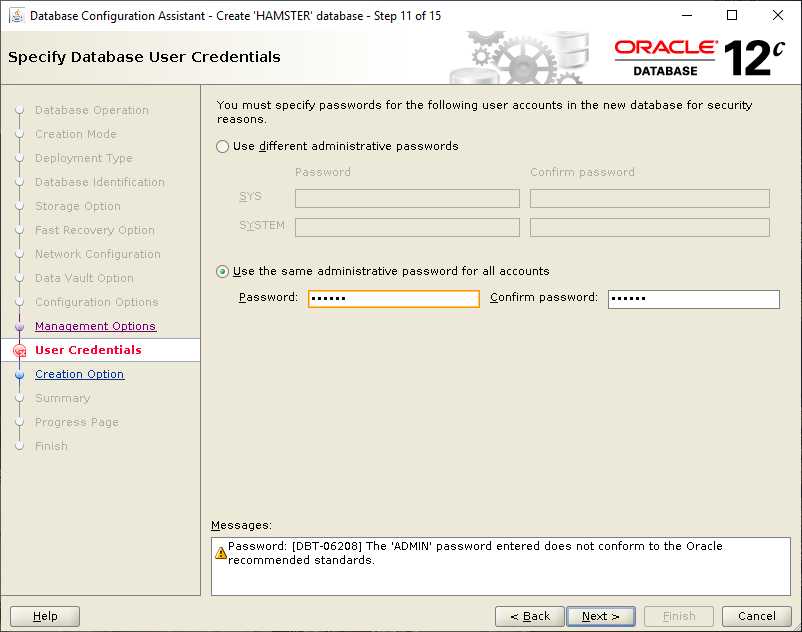Click the Java icon in title bar
Screen dimensions: 802x632
[x=17, y=15]
